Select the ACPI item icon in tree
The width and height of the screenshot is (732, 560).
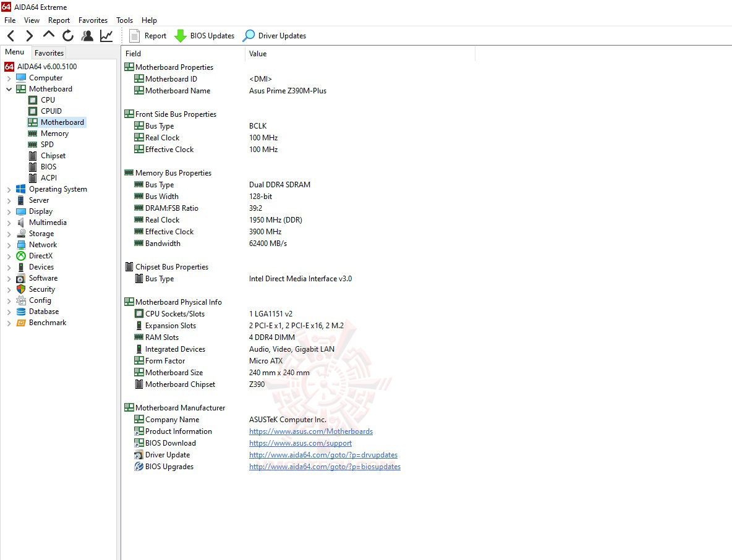pos(33,178)
